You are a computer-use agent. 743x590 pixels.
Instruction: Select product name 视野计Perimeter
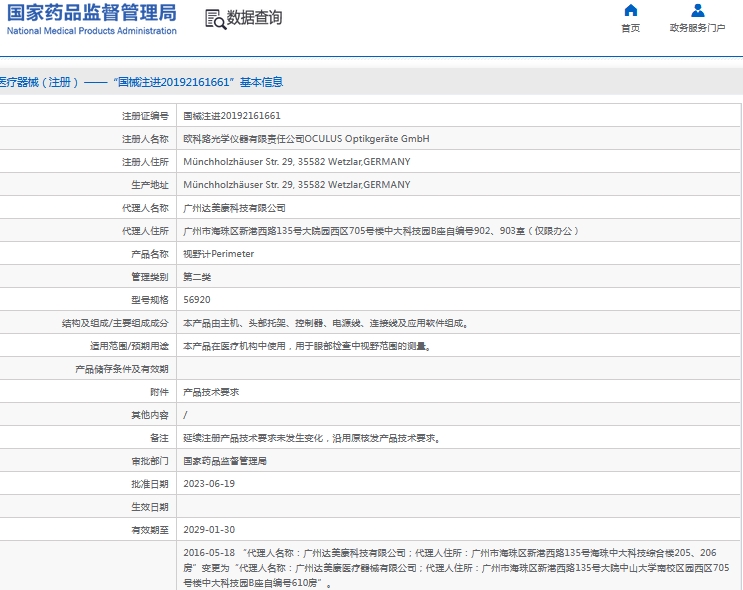tap(219, 254)
